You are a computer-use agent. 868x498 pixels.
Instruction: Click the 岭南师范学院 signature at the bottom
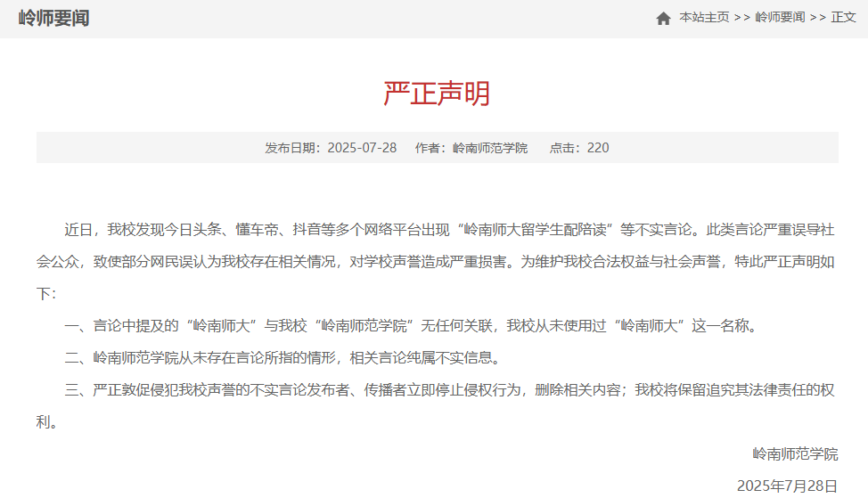point(795,454)
